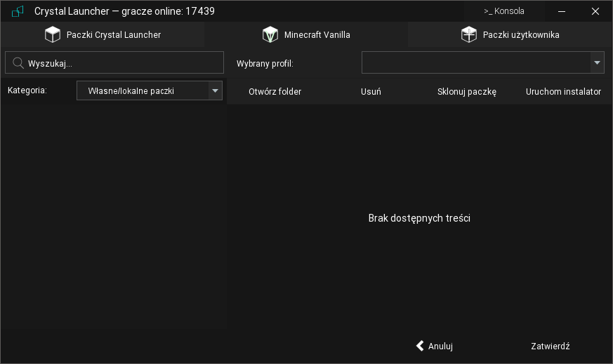Click the cube icon on Paczki Crystal Launcher
Screen dimensions: 613x364
(x=53, y=35)
